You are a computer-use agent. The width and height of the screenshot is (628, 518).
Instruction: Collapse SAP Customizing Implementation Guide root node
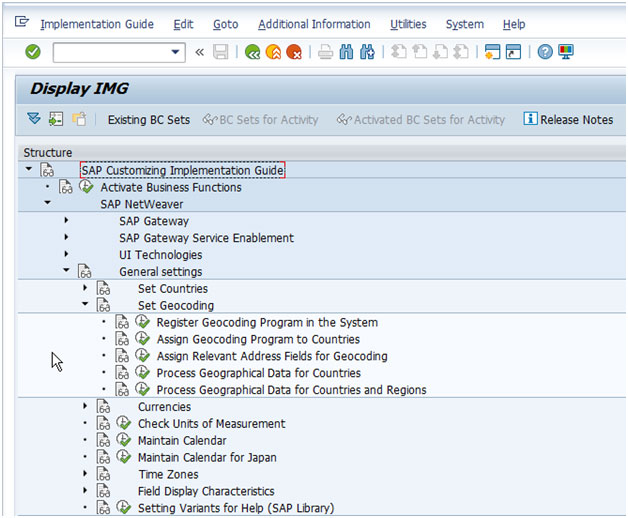[x=29, y=169]
